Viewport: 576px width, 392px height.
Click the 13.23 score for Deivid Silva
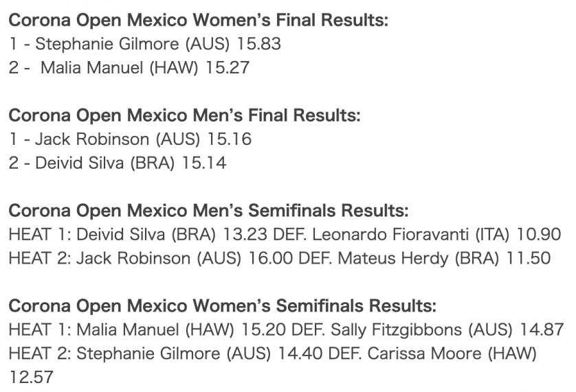tap(245, 235)
